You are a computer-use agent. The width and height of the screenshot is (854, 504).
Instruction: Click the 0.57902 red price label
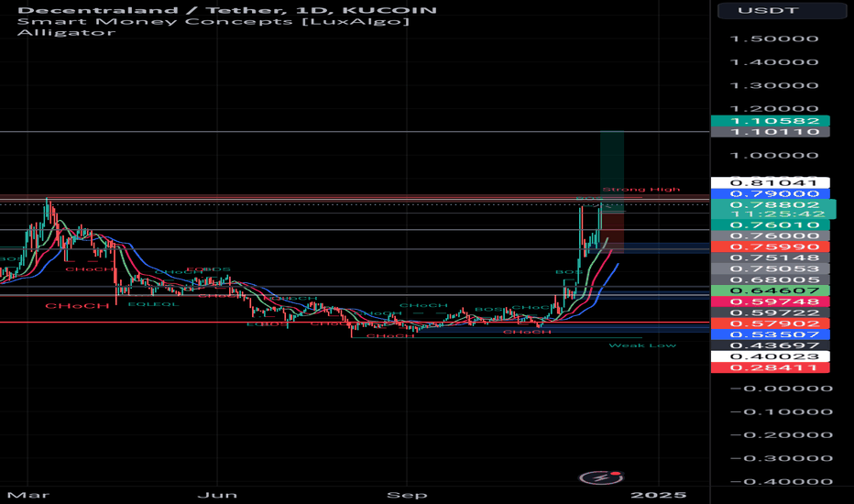(x=770, y=323)
